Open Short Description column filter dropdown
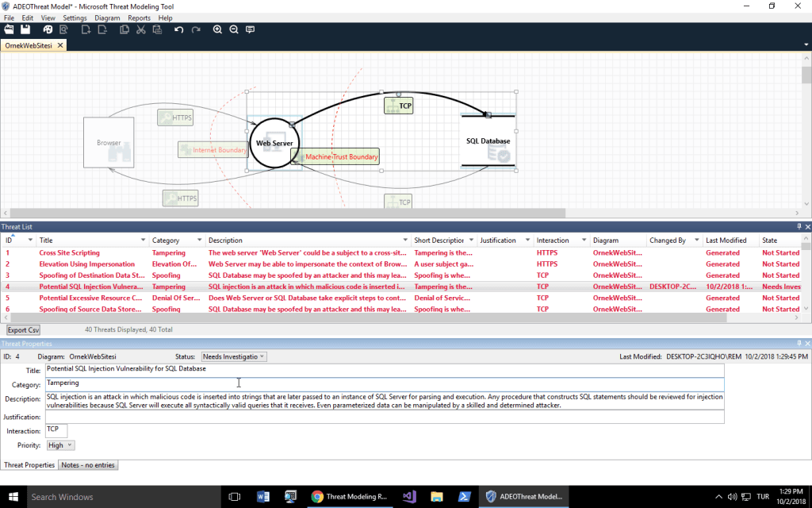This screenshot has height=508, width=812. click(471, 240)
